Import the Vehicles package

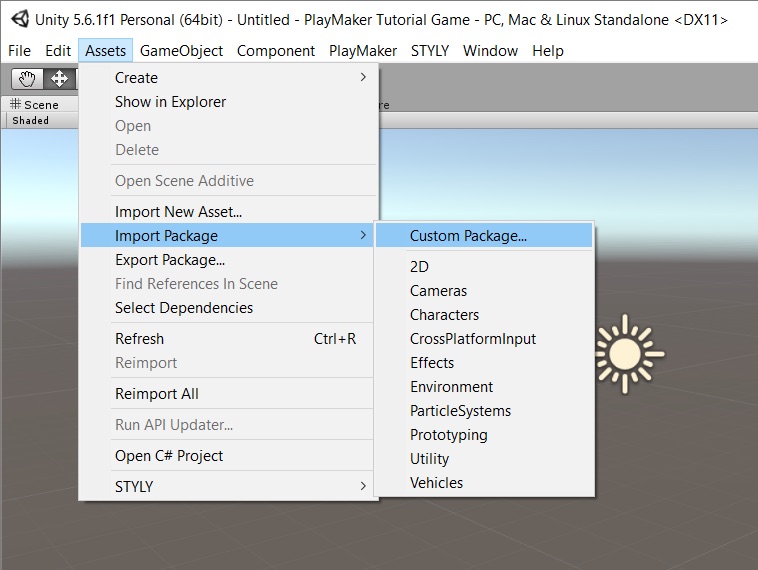pos(484,482)
